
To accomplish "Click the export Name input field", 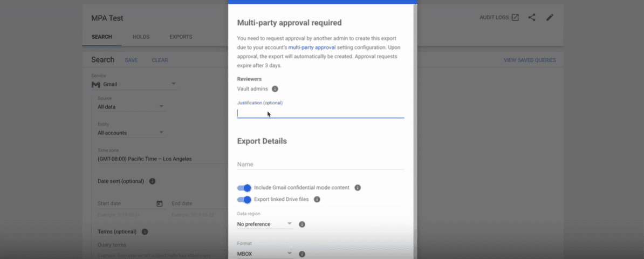I will coord(320,164).
